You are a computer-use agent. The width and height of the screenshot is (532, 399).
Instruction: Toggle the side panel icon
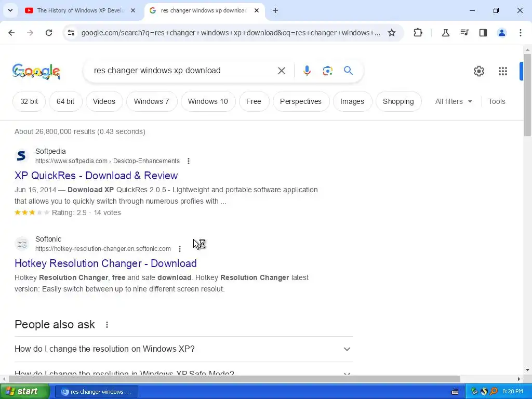click(x=483, y=33)
